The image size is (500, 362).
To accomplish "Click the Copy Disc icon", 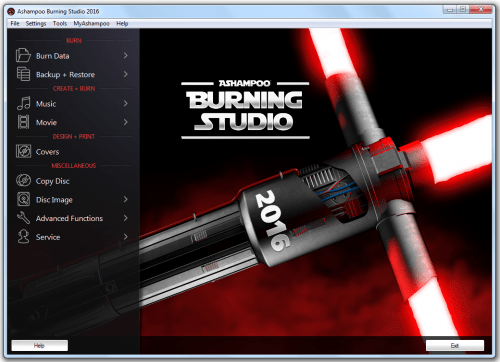I will click(23, 181).
